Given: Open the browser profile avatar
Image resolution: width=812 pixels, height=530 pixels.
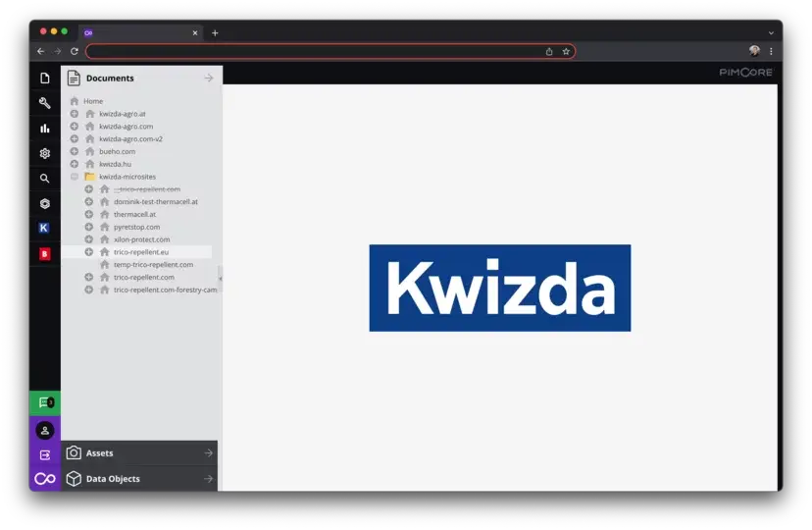Looking at the screenshot, I should 754,51.
